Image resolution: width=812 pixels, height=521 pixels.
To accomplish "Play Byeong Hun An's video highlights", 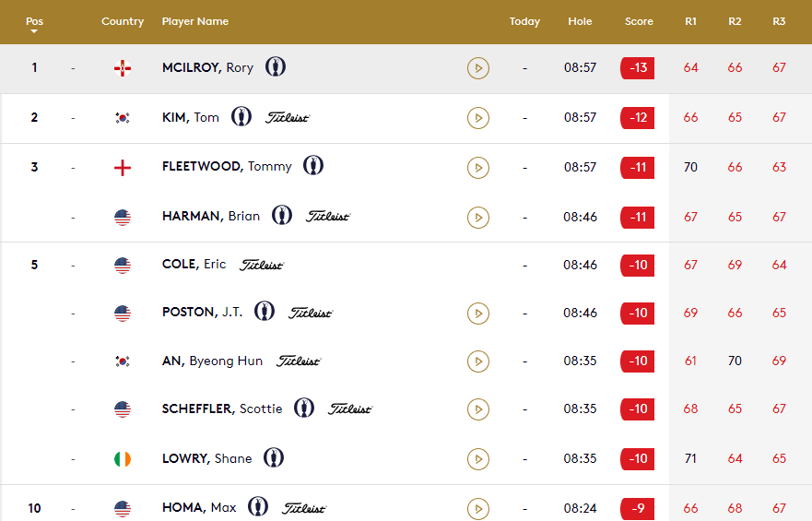I will click(478, 361).
